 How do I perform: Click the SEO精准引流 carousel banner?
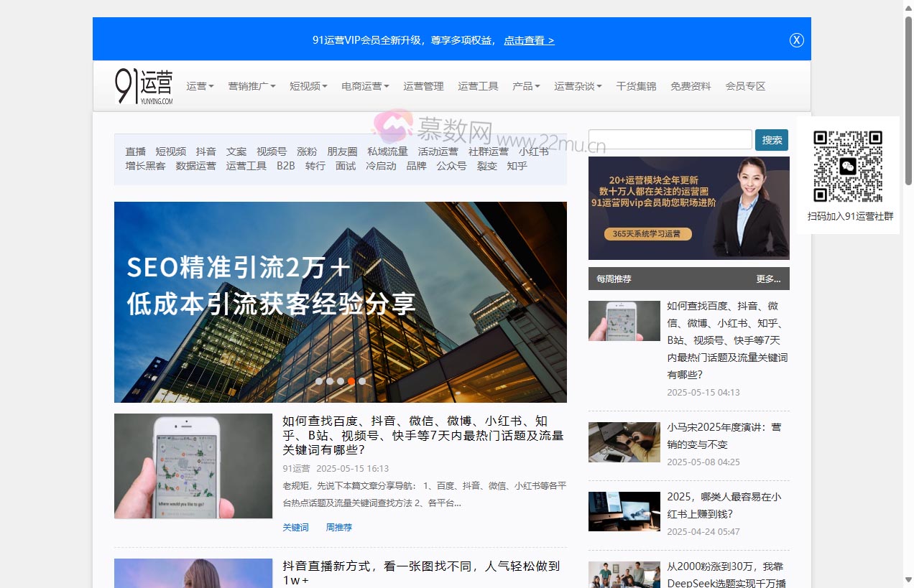(x=340, y=302)
